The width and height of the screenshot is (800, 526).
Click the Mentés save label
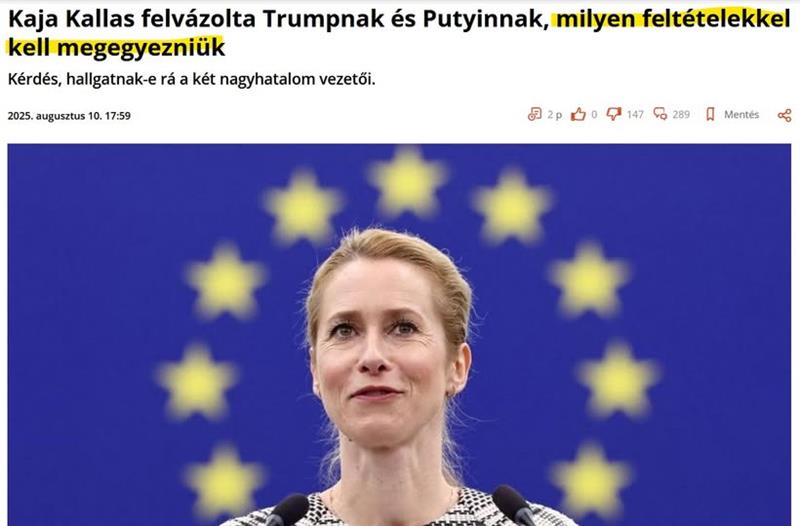tap(741, 115)
